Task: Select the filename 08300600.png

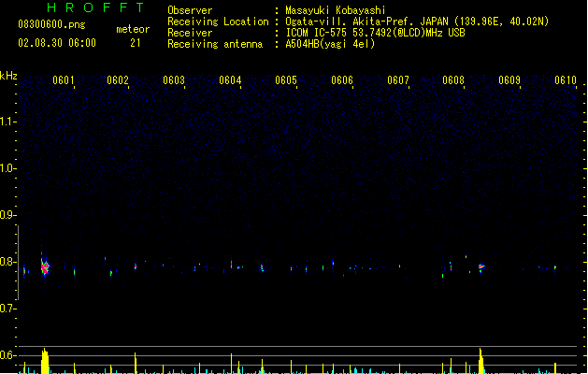Action: pyautogui.click(x=51, y=24)
